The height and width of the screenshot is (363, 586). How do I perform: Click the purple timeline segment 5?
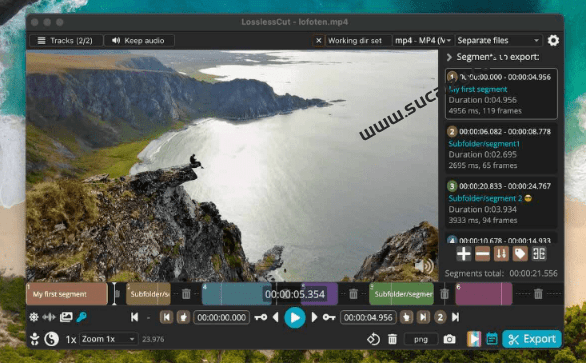(320, 294)
